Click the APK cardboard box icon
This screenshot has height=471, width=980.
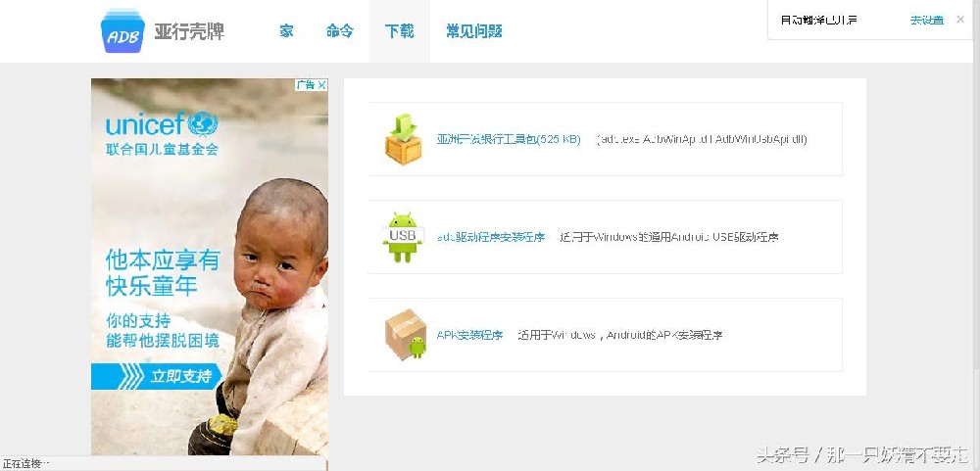[x=405, y=334]
